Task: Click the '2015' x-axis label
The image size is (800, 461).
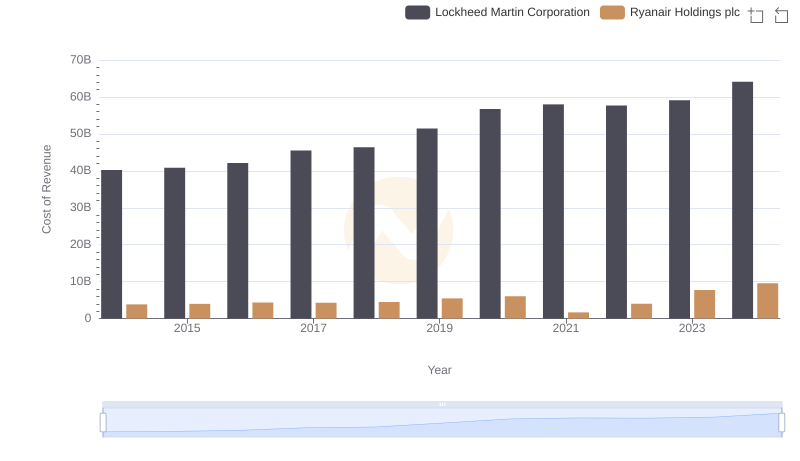Action: click(187, 328)
